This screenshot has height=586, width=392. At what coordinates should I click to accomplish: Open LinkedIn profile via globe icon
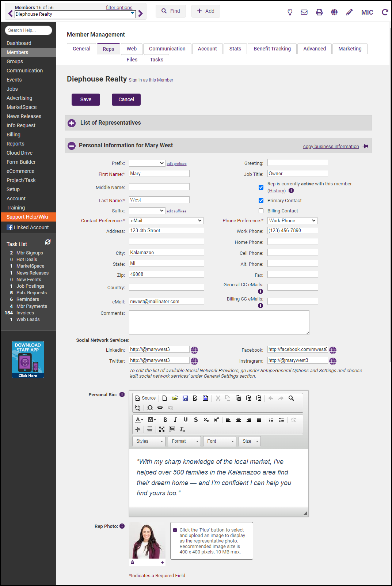[194, 350]
